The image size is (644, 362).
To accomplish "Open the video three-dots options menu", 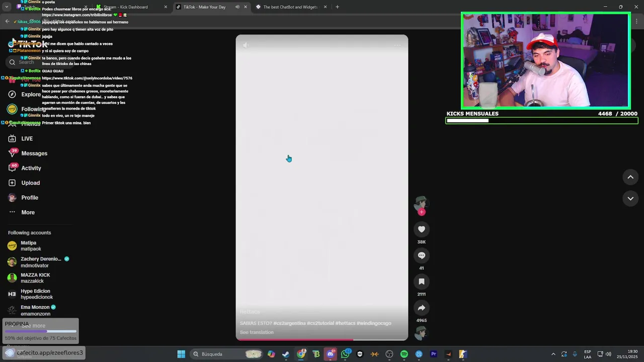I will click(x=397, y=45).
